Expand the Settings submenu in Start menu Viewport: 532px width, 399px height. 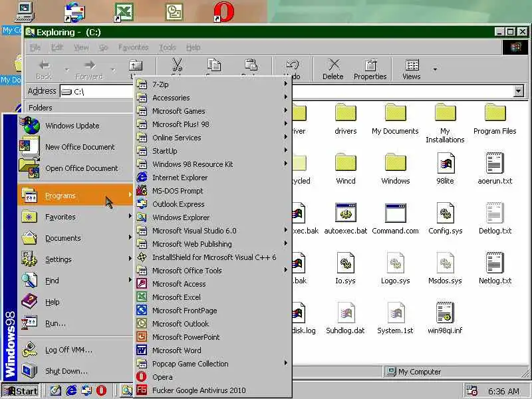pos(76,259)
